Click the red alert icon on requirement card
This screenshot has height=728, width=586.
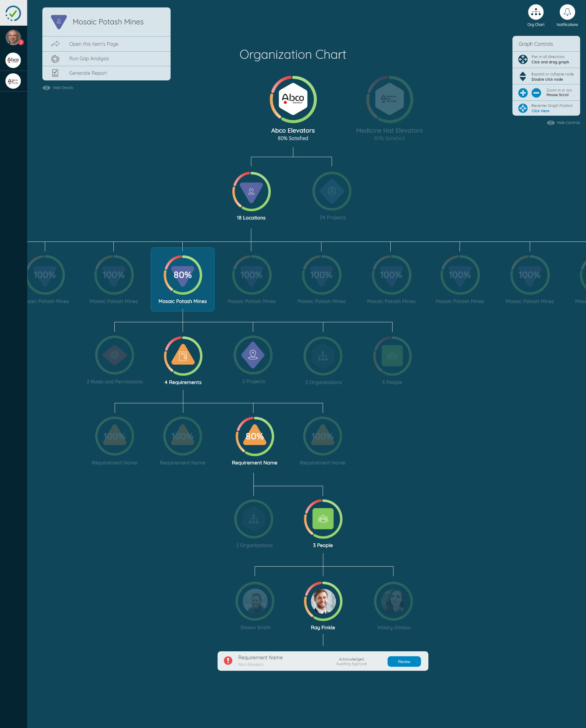228,661
